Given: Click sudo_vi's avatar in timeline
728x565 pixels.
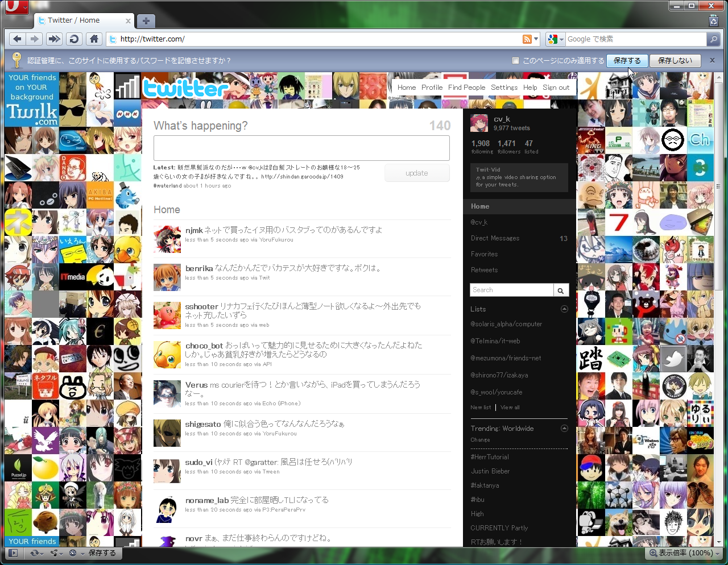Looking at the screenshot, I should point(167,471).
